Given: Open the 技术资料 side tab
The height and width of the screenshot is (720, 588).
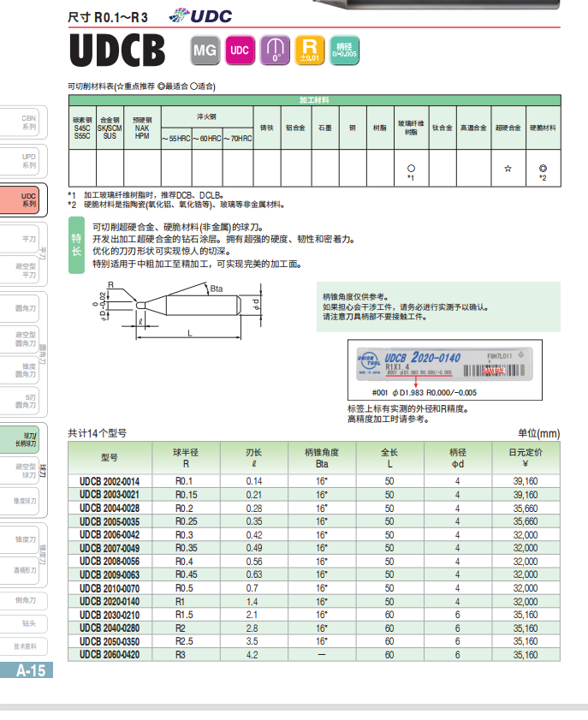Looking at the screenshot, I should (23, 646).
